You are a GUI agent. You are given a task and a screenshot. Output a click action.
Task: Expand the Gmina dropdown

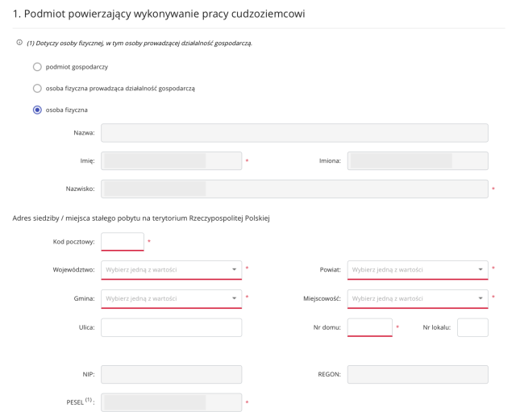pos(171,299)
